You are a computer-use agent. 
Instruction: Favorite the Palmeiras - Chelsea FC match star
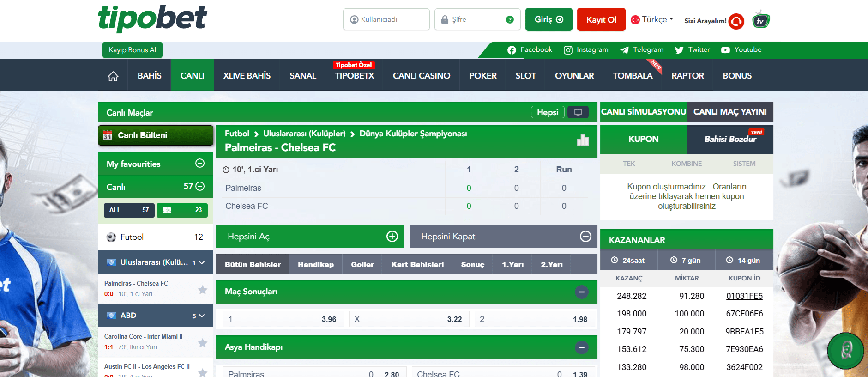(x=202, y=290)
